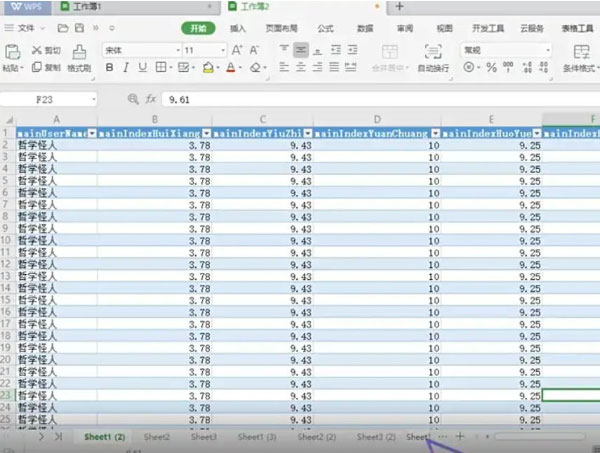Click the conditional formatting (条件格式) icon

pyautogui.click(x=579, y=51)
